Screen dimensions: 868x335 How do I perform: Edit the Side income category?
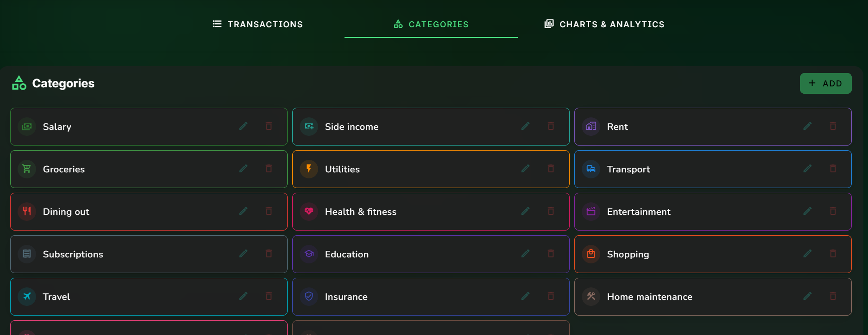point(525,126)
